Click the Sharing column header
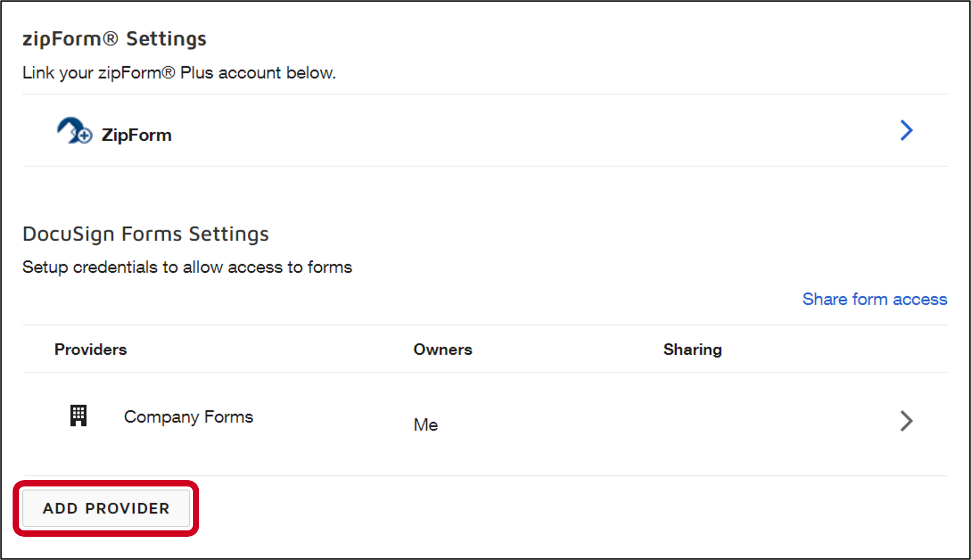The height and width of the screenshot is (560, 971). 692,349
